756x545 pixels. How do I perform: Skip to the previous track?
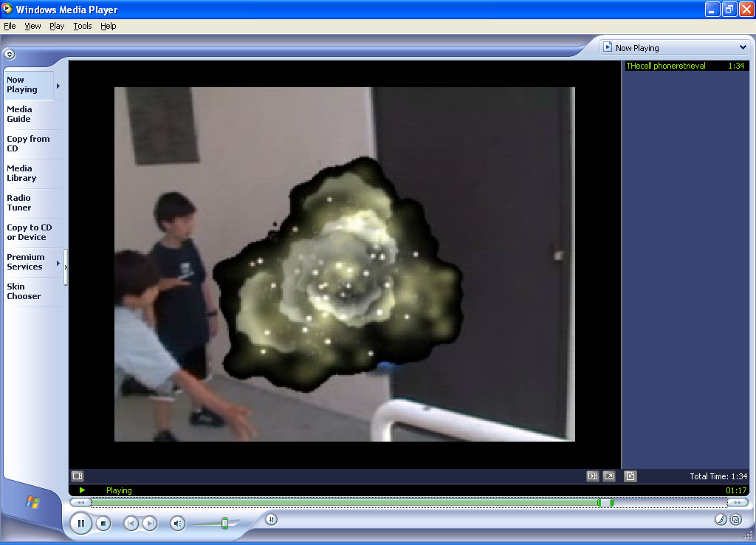click(131, 524)
